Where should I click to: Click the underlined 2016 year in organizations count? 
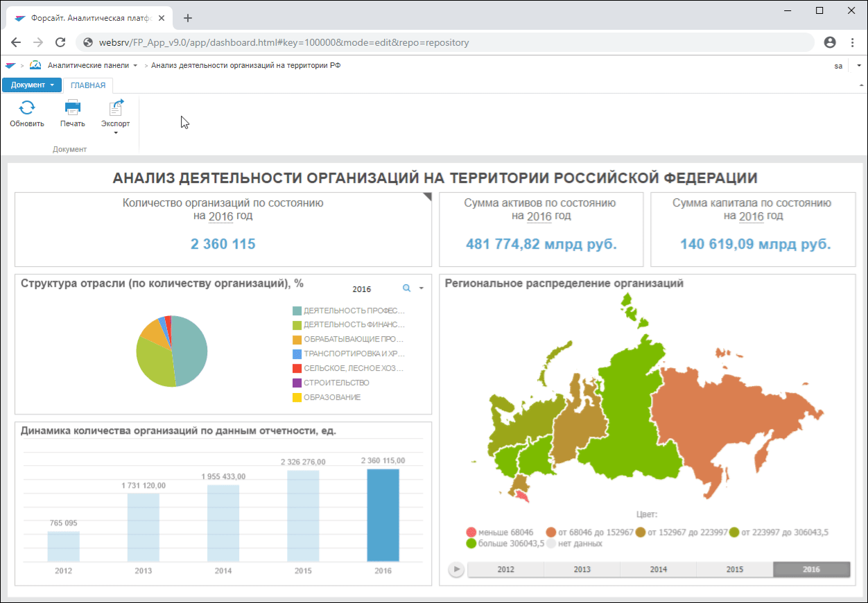(220, 216)
